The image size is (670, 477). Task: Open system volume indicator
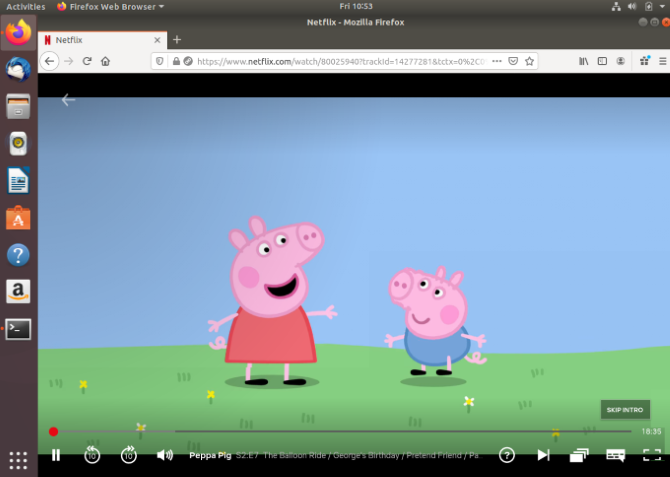coord(632,6)
